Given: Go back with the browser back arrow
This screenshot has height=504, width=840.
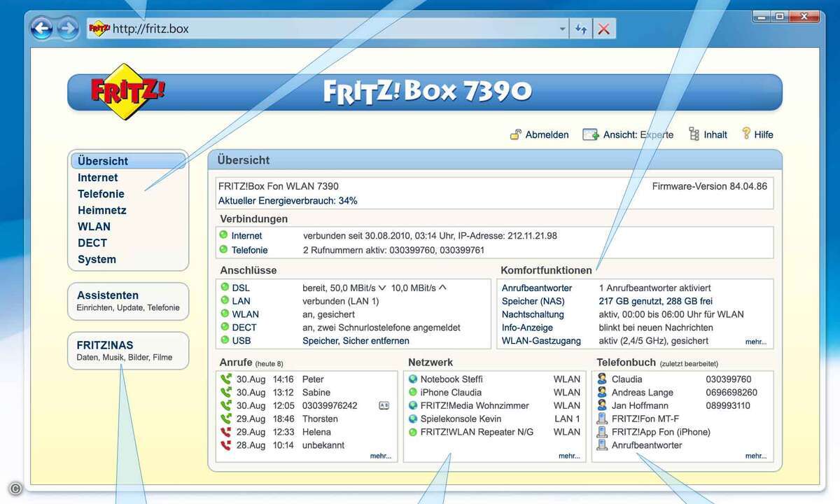Looking at the screenshot, I should pyautogui.click(x=42, y=29).
